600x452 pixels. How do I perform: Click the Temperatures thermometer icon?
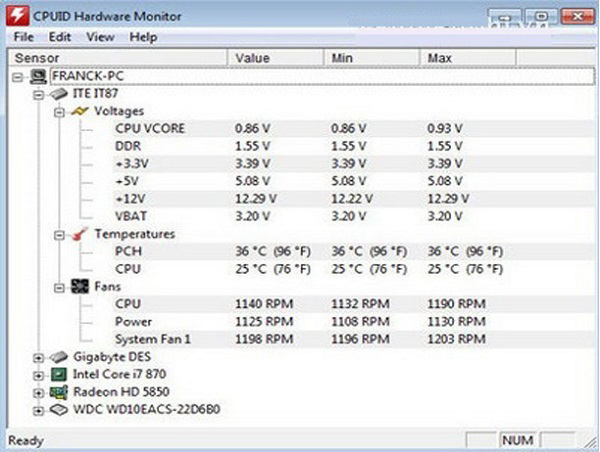pyautogui.click(x=80, y=234)
